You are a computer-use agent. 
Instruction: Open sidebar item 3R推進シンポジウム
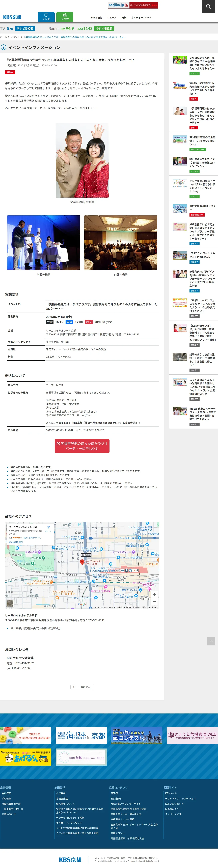[x=193, y=143]
